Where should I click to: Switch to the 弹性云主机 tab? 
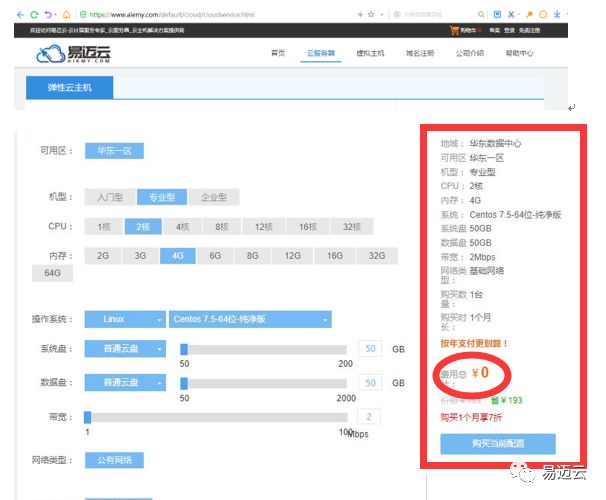tap(70, 87)
